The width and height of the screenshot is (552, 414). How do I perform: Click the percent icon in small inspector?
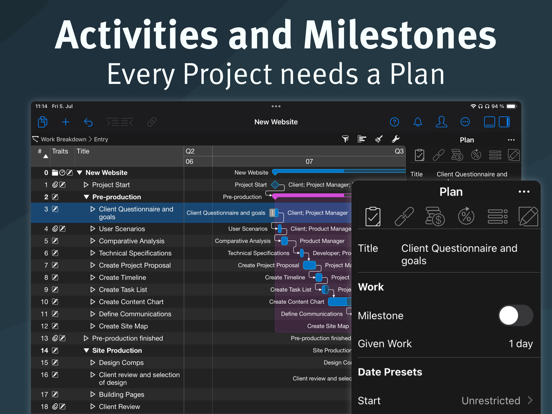pos(476,155)
